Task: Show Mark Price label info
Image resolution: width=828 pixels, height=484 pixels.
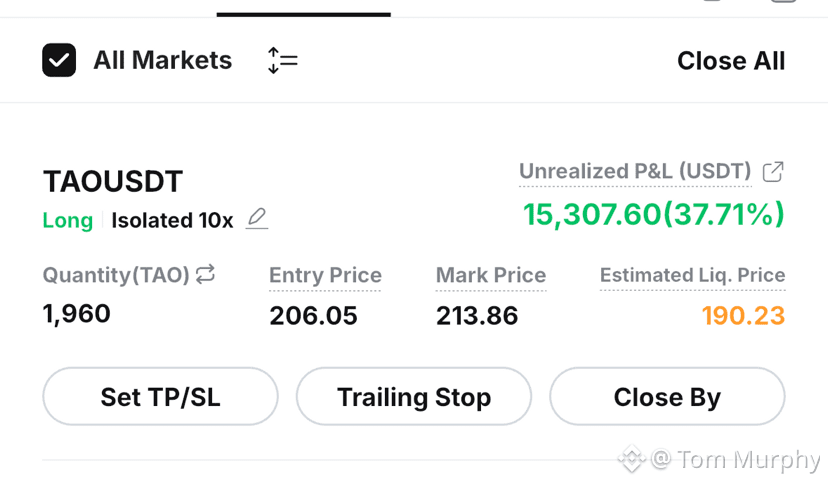Action: pos(491,276)
